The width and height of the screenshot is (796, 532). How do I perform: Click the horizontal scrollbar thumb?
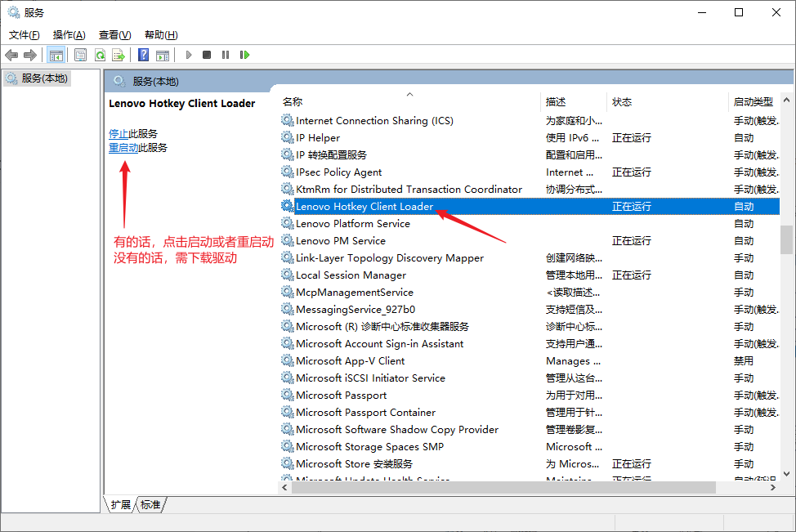[503, 487]
